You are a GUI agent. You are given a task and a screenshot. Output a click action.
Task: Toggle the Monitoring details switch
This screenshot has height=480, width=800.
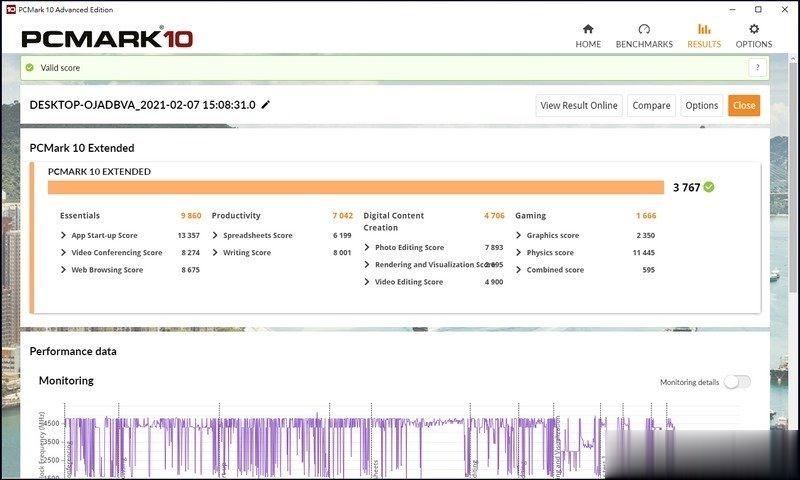pyautogui.click(x=737, y=382)
